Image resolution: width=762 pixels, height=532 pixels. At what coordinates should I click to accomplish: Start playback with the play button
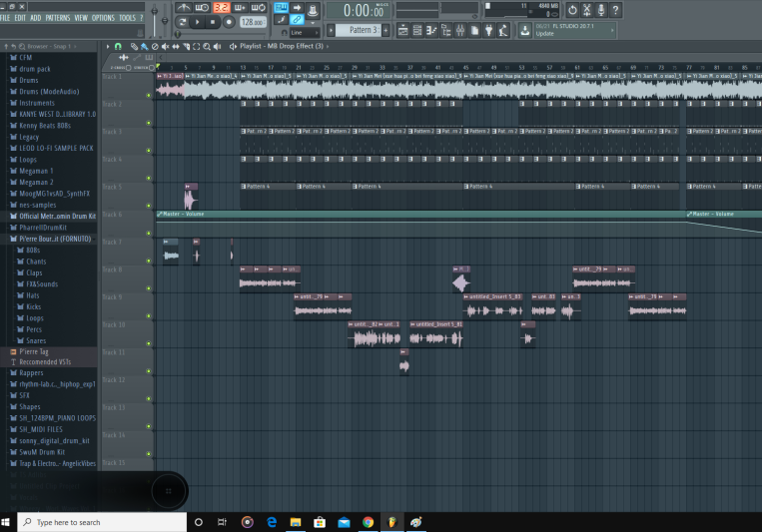198,22
